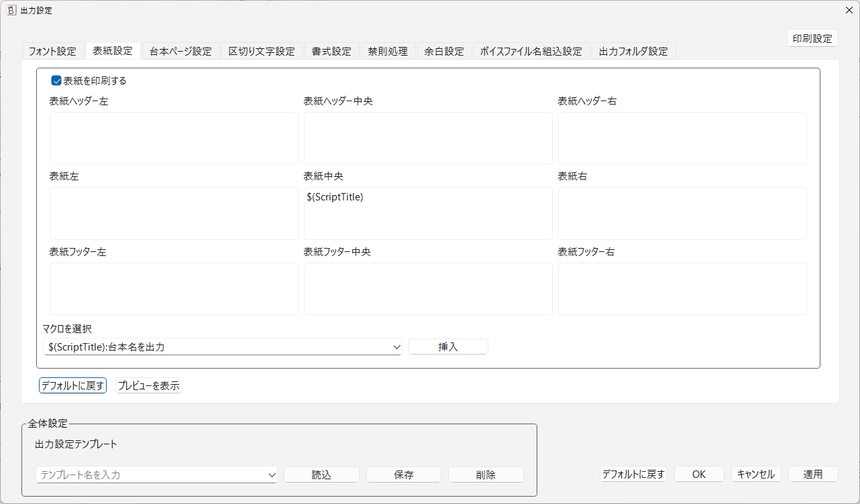This screenshot has width=860, height=504.
Task: Click the 挿入 insert button
Action: [448, 346]
